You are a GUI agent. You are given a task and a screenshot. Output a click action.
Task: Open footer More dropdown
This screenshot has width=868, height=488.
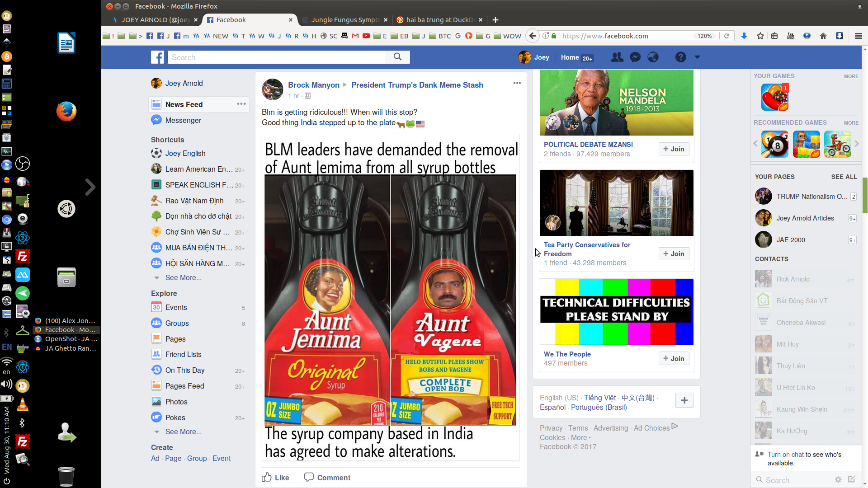(x=581, y=437)
